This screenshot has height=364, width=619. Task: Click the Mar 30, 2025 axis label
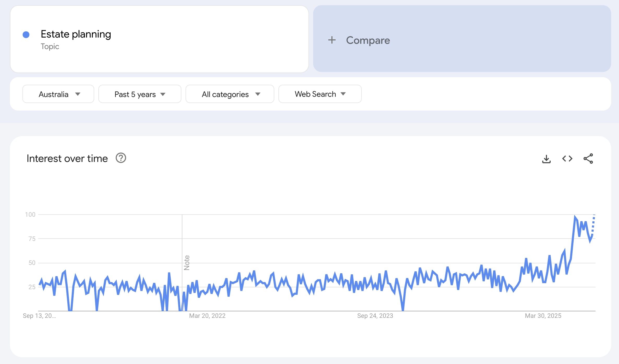(543, 316)
